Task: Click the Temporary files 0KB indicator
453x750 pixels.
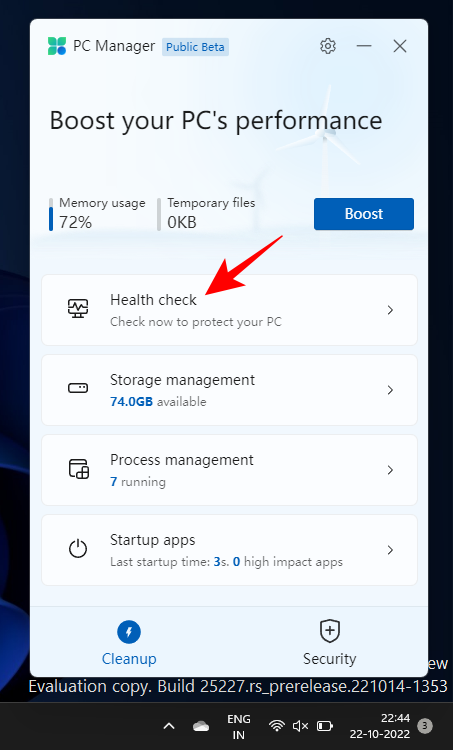Action: tap(207, 212)
